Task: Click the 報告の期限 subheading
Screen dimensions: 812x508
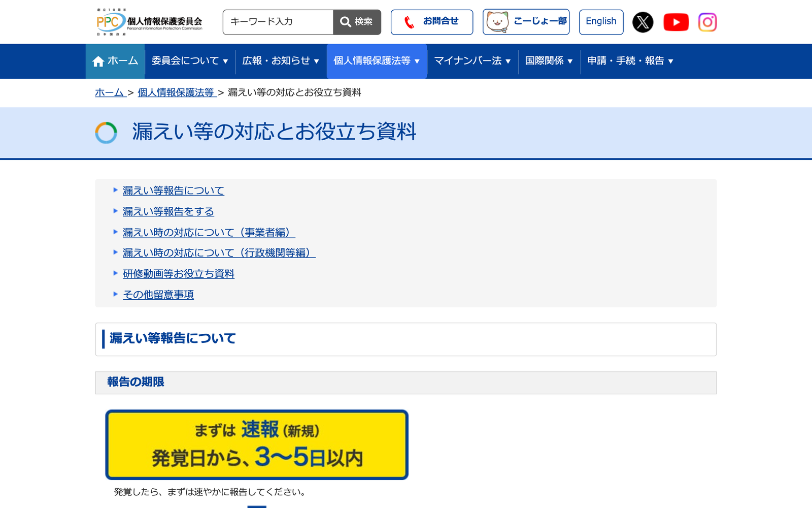Action: pyautogui.click(x=136, y=382)
